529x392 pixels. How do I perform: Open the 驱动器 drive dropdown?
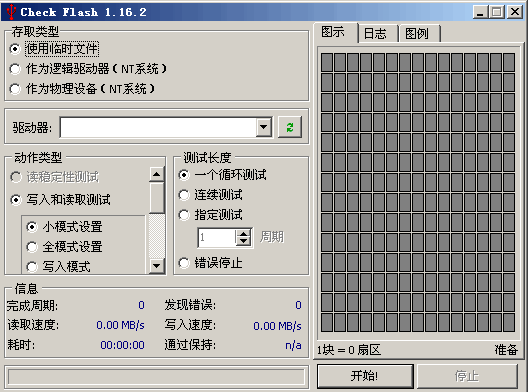pyautogui.click(x=263, y=127)
